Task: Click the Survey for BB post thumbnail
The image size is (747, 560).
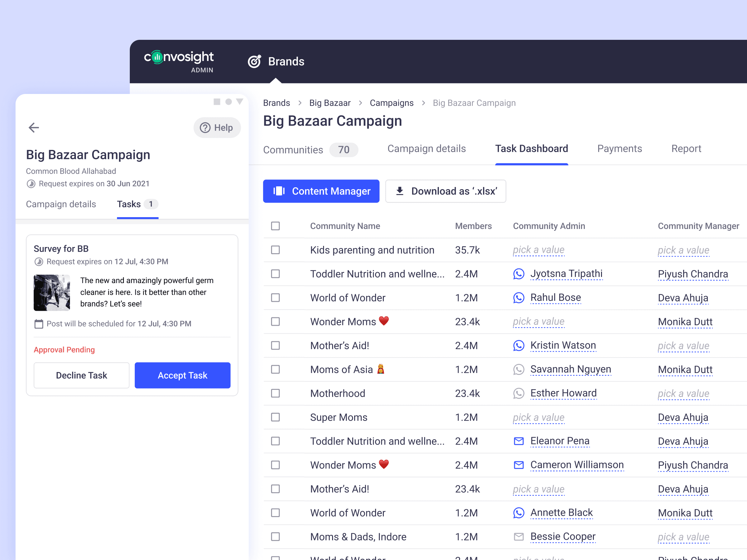Action: pyautogui.click(x=52, y=293)
